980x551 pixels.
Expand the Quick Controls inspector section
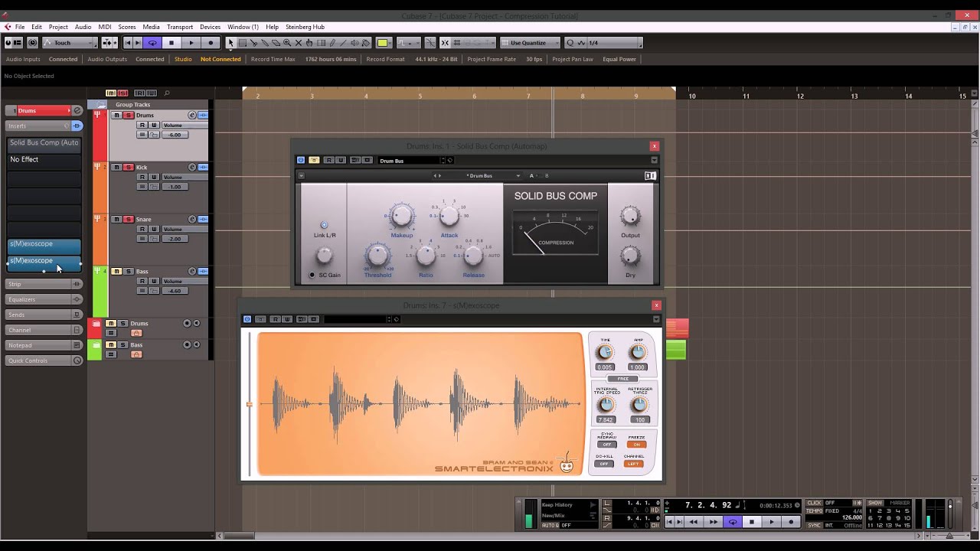click(44, 360)
